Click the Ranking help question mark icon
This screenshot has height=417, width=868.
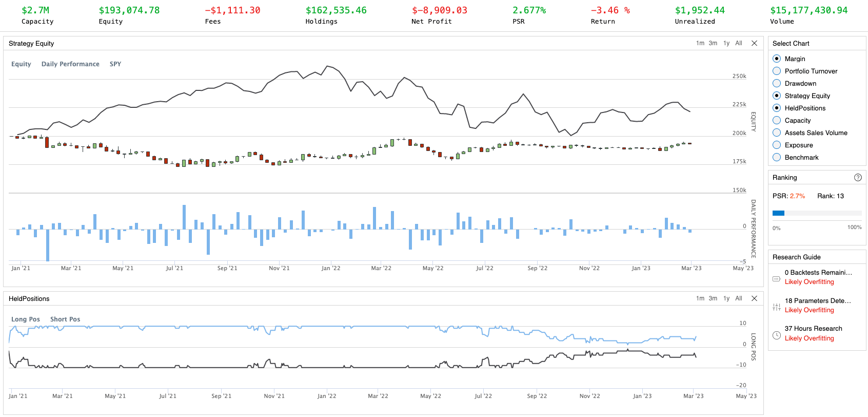coord(858,177)
